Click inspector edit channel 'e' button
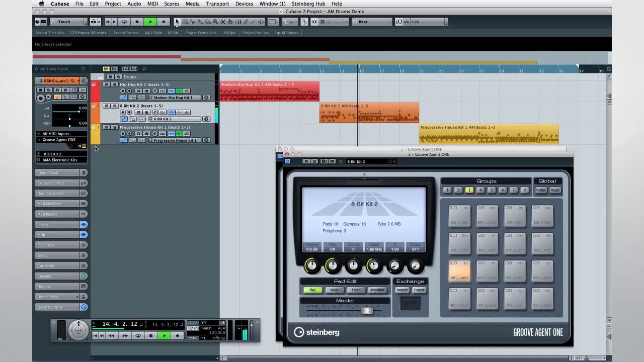Viewport: 644px width, 362px height. pyautogui.click(x=84, y=80)
